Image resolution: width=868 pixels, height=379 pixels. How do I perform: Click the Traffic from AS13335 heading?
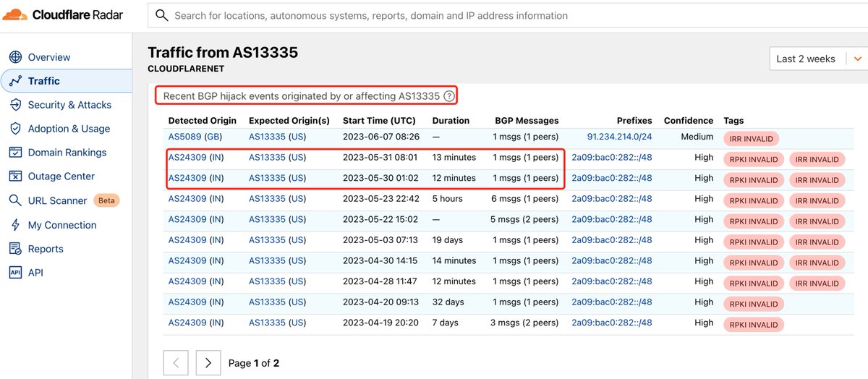223,52
